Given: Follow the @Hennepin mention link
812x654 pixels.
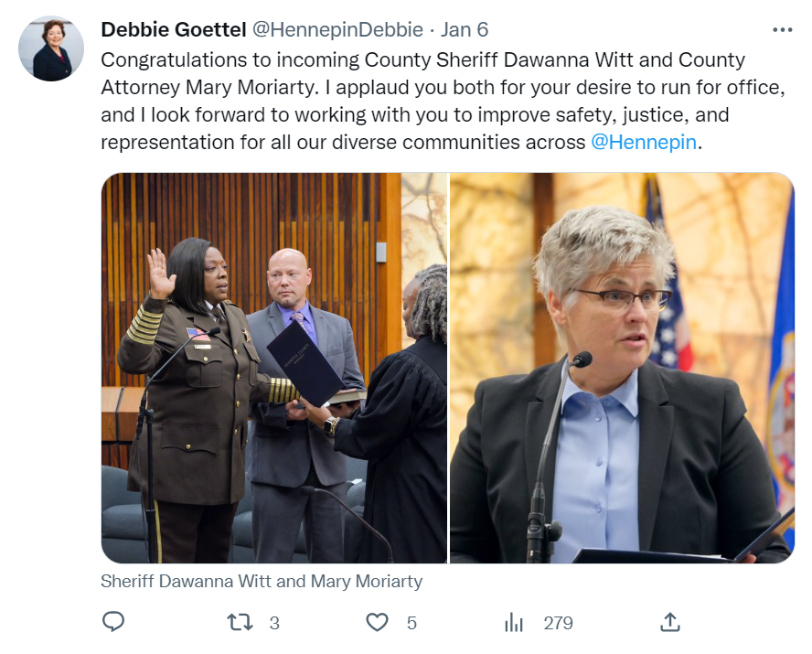Looking at the screenshot, I should (x=644, y=142).
